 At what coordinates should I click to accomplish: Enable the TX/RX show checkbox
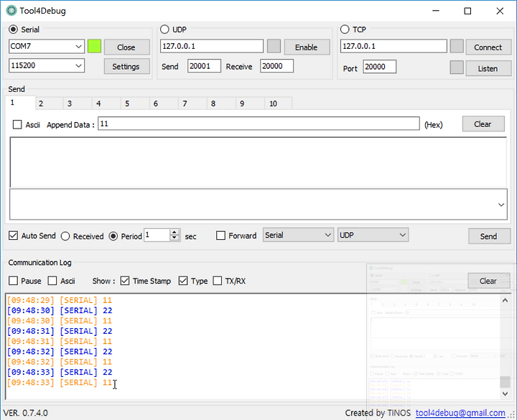point(218,281)
